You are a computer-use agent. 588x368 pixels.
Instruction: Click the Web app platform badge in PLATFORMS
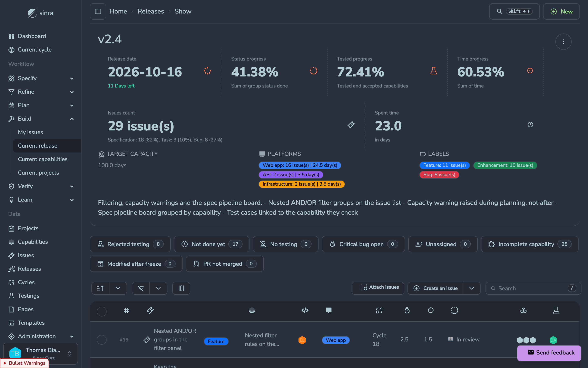(300, 165)
